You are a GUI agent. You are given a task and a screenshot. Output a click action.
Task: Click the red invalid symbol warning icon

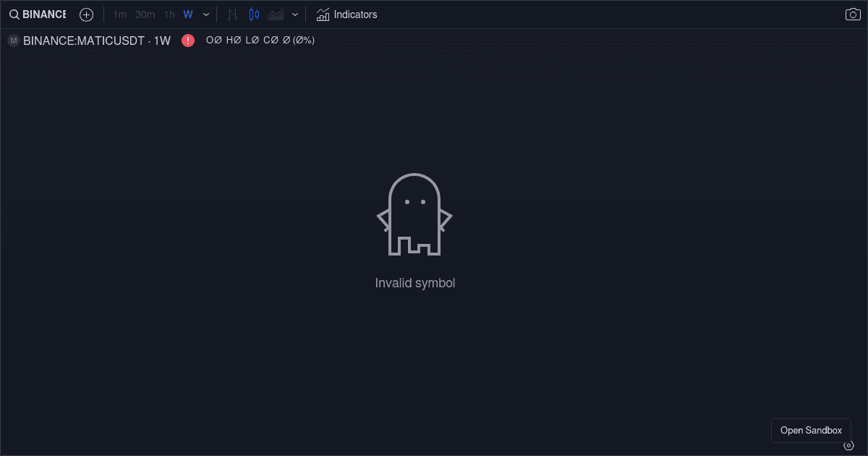pyautogui.click(x=188, y=41)
